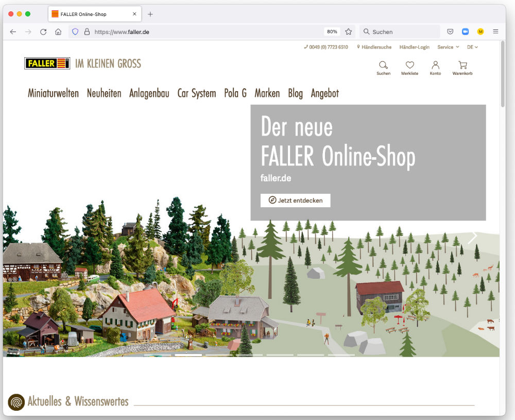
Task: Open the Blog menu item
Action: point(295,93)
